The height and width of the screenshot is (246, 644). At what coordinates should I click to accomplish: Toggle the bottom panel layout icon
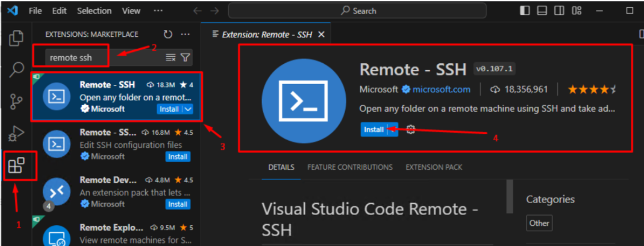pyautogui.click(x=542, y=11)
